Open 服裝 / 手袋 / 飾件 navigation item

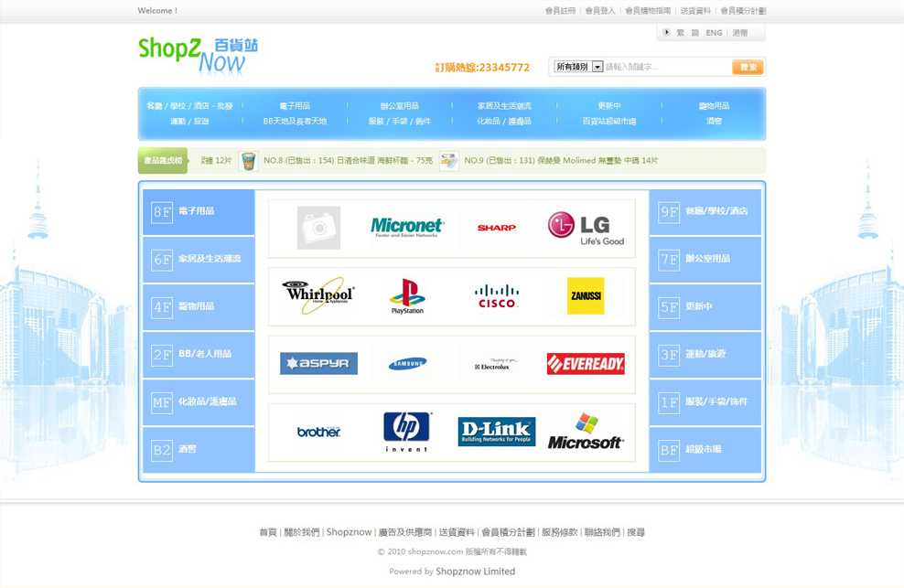pos(400,121)
